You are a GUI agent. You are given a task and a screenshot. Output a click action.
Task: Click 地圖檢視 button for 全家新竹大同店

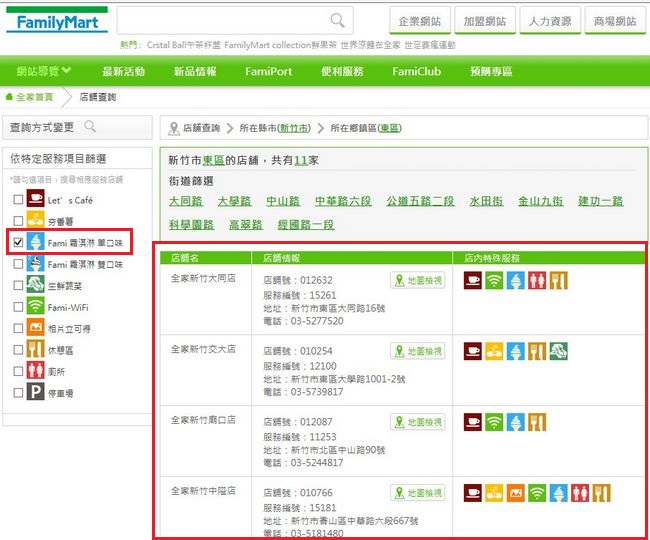(x=418, y=281)
